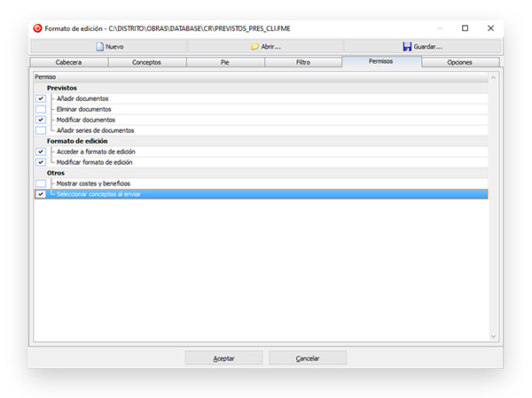Go to the Pie tab
Viewport: 532px width, 398px height.
coord(225,62)
